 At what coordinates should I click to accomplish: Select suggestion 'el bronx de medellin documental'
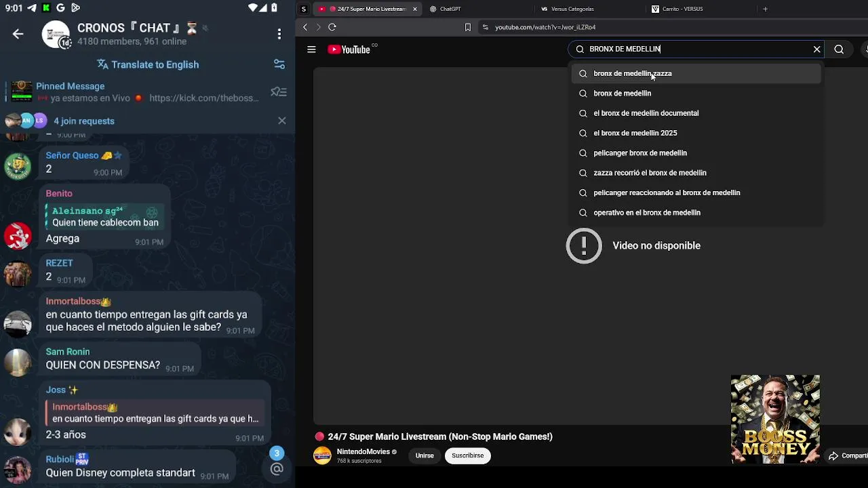click(696, 113)
